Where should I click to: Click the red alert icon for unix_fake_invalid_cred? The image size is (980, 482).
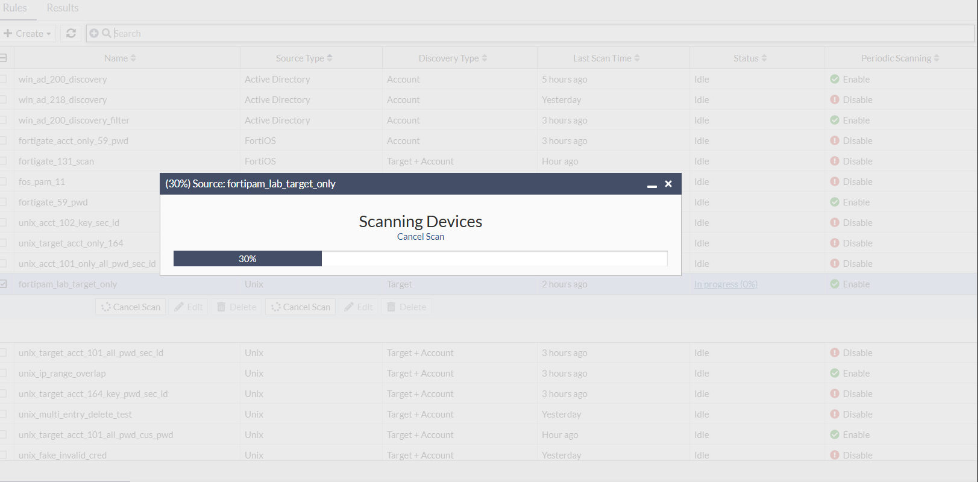click(x=835, y=455)
